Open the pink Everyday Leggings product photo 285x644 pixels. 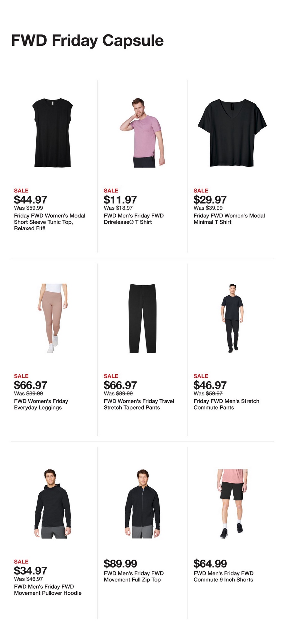click(52, 318)
